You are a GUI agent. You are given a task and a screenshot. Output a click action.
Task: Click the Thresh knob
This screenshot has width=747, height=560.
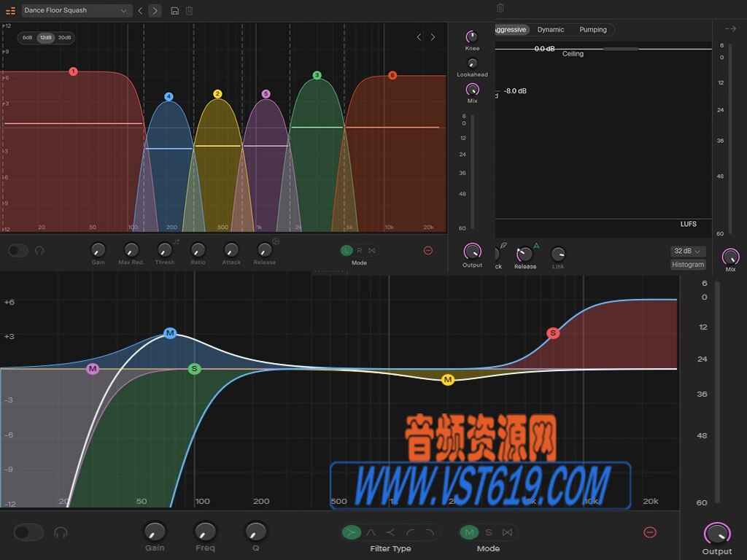[x=164, y=249]
